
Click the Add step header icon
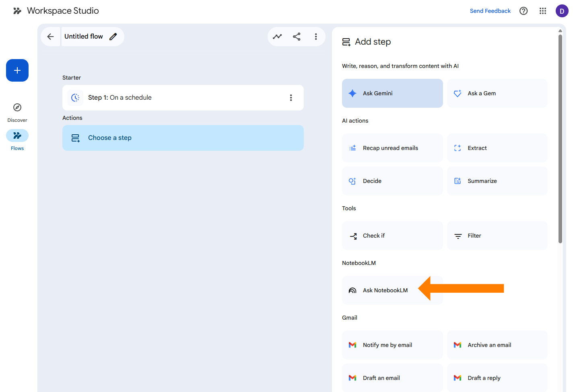[x=346, y=42]
